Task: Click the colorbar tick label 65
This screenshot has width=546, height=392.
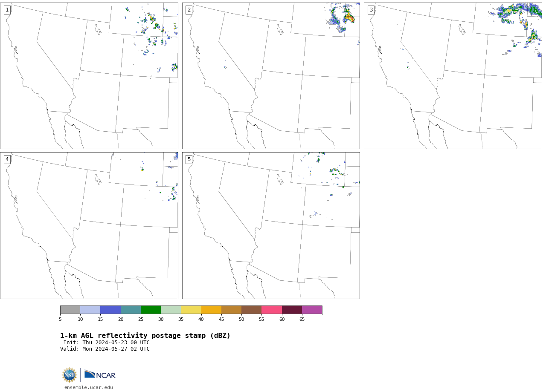Action: pyautogui.click(x=302, y=319)
